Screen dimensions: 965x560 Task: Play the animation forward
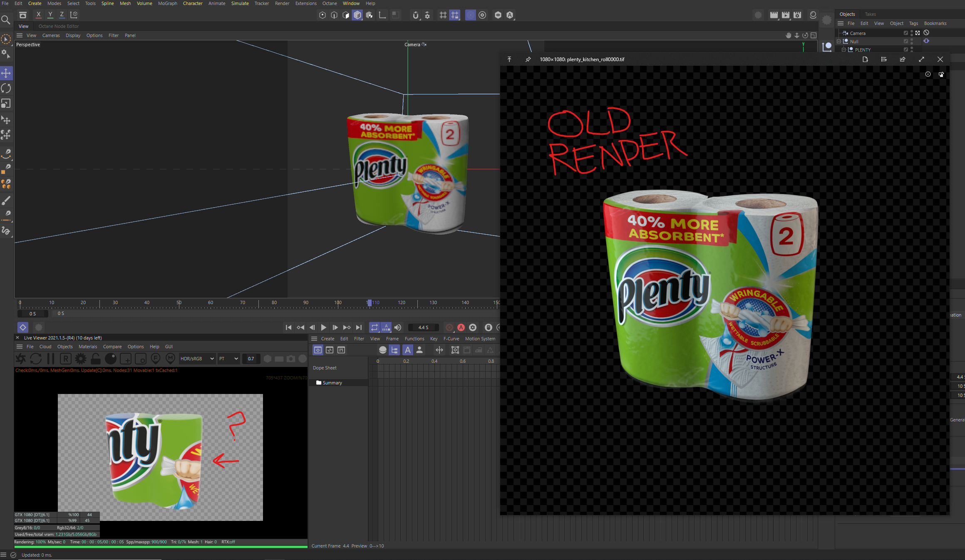point(324,327)
